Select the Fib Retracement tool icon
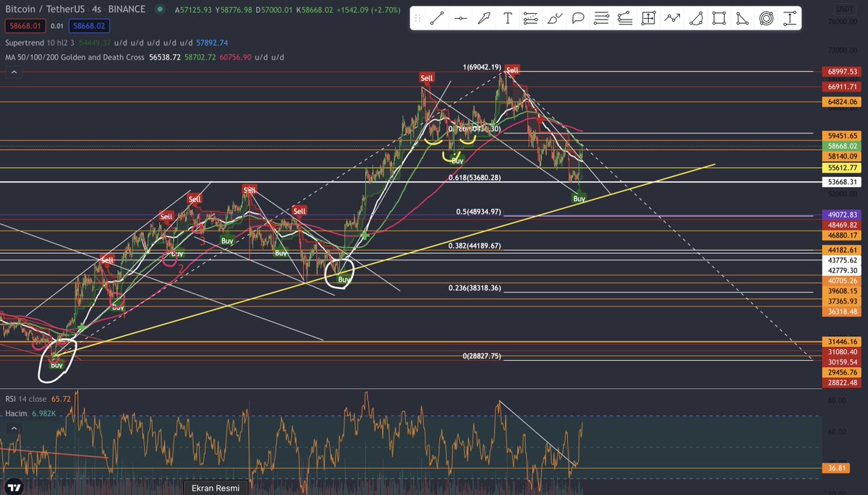The image size is (868, 495). pyautogui.click(x=530, y=19)
